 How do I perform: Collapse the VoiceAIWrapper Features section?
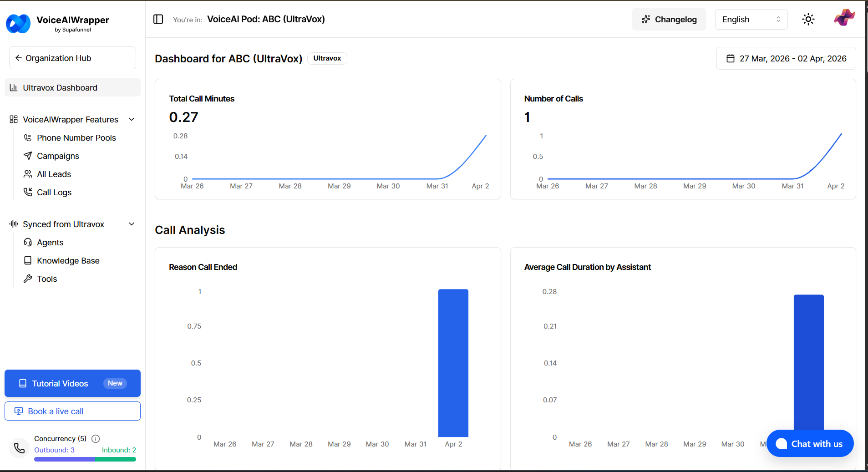pos(132,119)
